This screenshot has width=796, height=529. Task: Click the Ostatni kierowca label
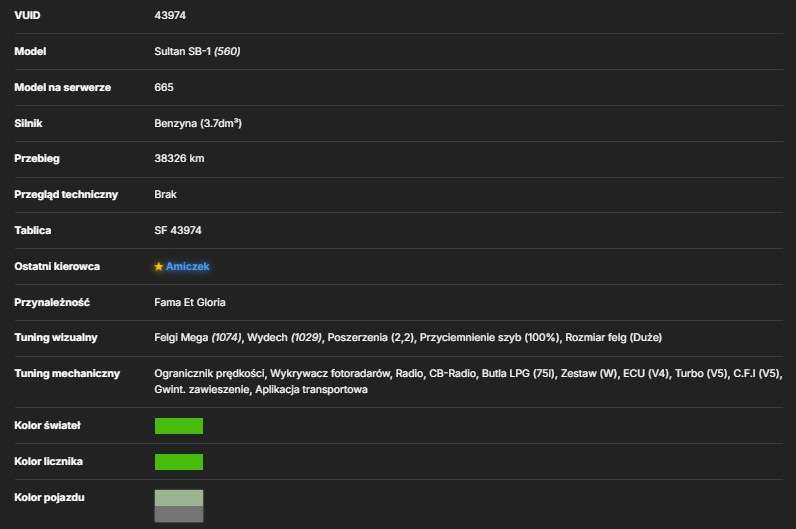(57, 267)
